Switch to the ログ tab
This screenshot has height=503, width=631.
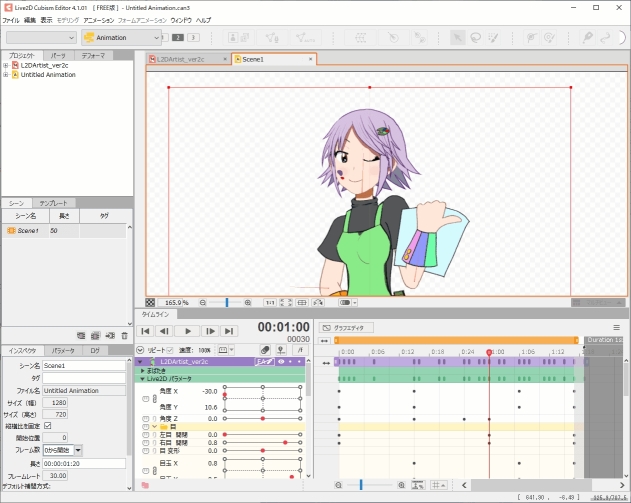point(95,350)
